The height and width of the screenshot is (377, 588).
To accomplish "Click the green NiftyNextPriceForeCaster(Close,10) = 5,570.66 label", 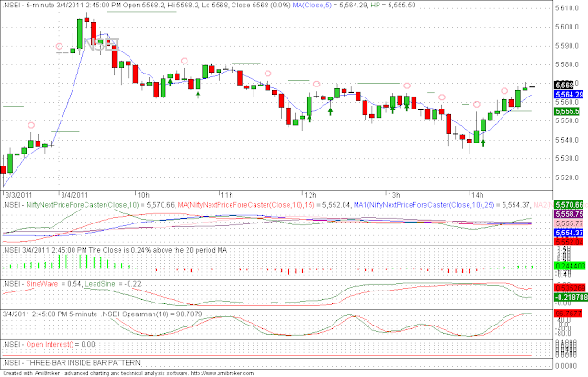I will tap(100, 205).
